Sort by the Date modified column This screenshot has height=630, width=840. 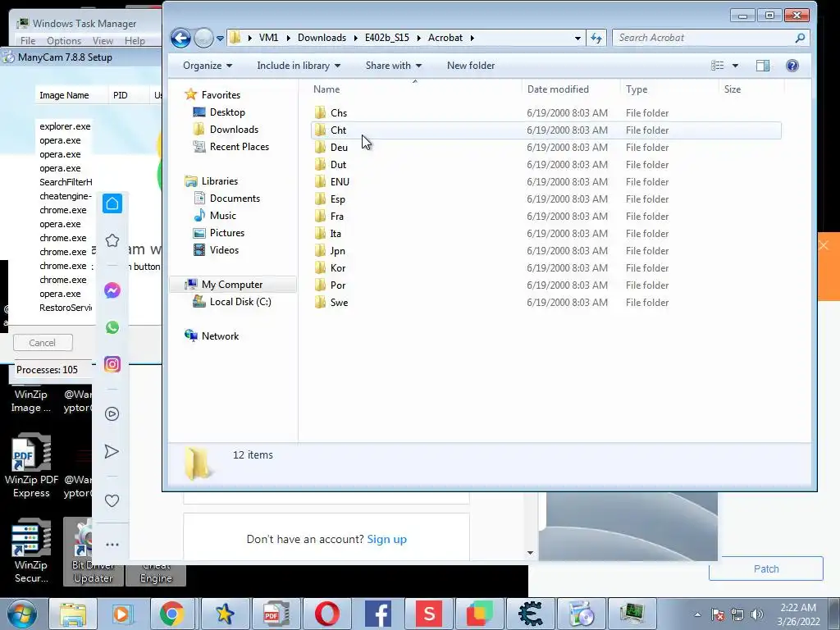point(571,89)
